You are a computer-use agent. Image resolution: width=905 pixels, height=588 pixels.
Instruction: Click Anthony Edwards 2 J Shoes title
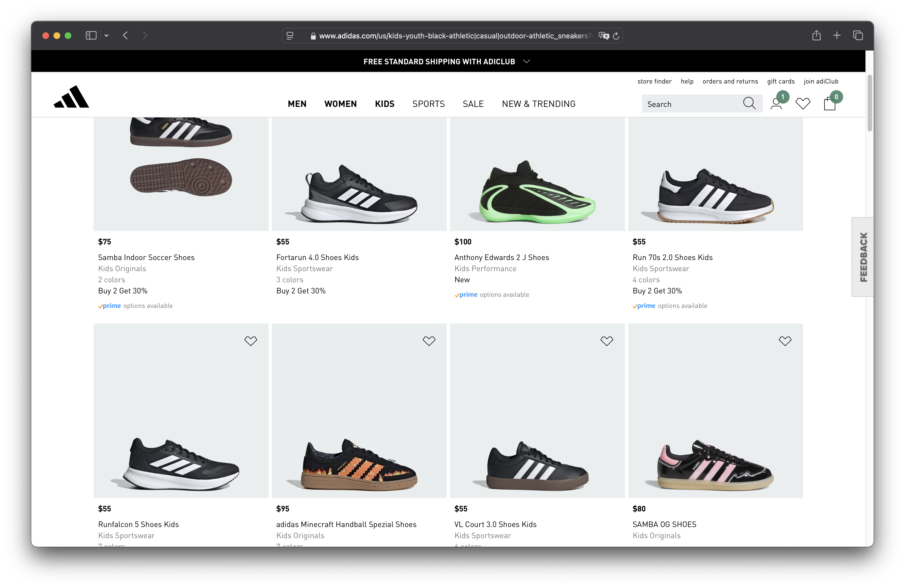tap(501, 257)
